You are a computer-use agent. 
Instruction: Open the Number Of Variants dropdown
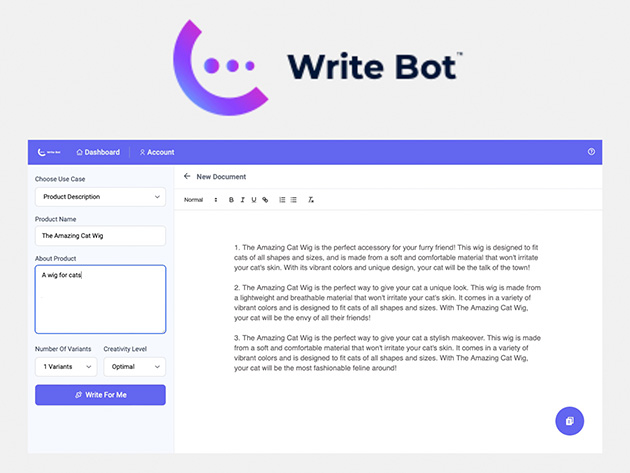65,367
